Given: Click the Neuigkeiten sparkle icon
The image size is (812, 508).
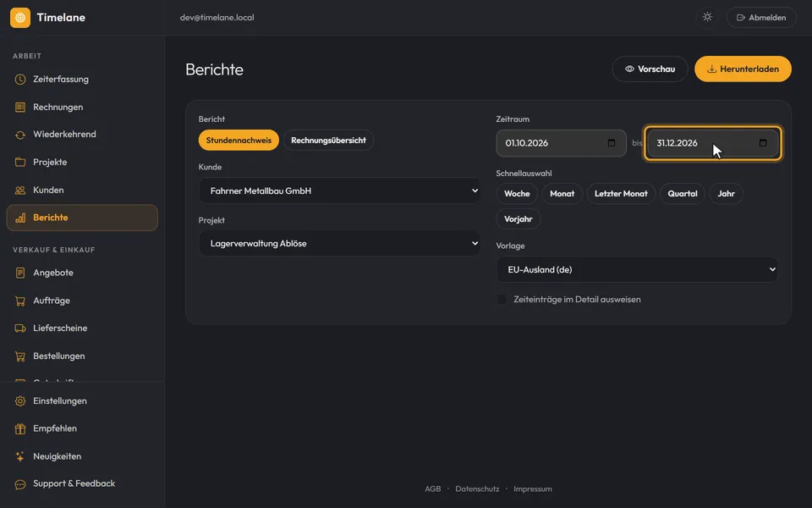Looking at the screenshot, I should pyautogui.click(x=20, y=456).
